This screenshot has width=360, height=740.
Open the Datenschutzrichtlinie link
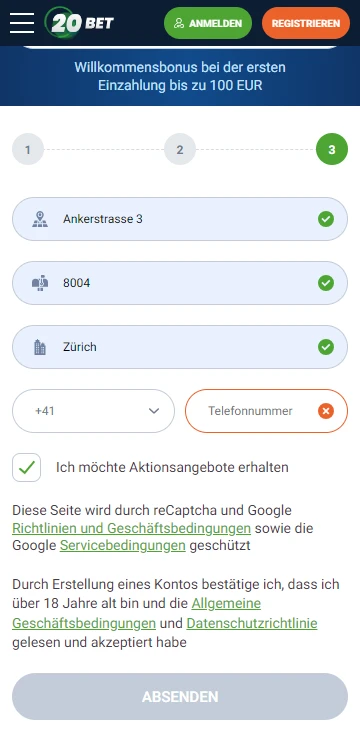click(252, 623)
